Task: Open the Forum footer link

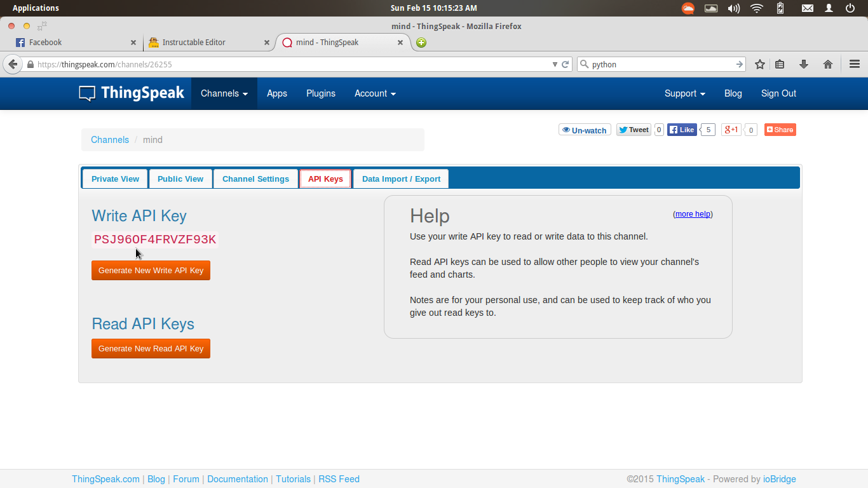Action: 186,479
